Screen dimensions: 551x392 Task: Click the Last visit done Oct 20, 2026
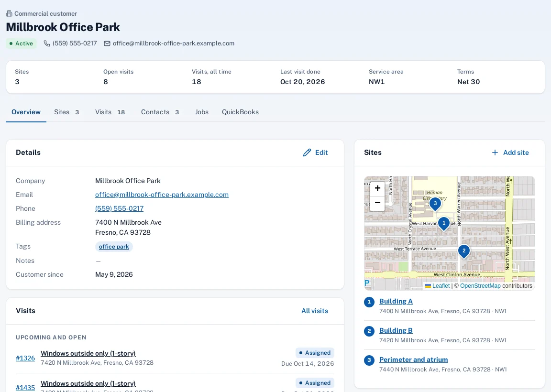point(303,82)
